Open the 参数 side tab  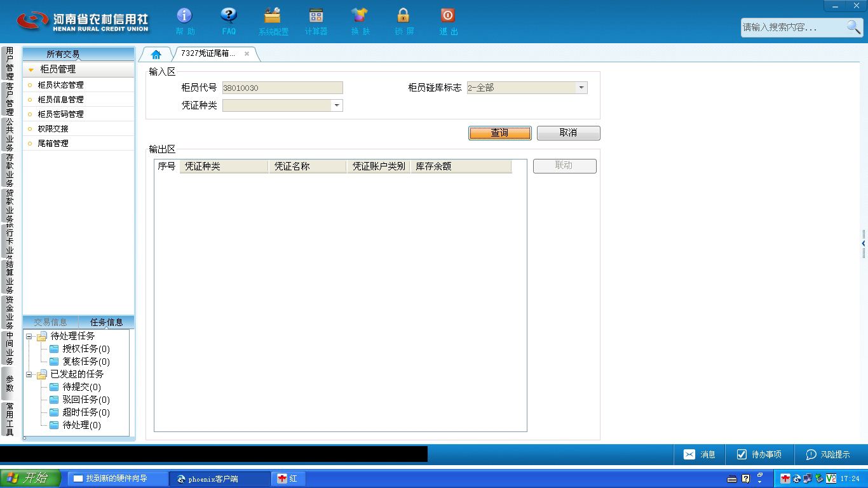click(x=9, y=384)
